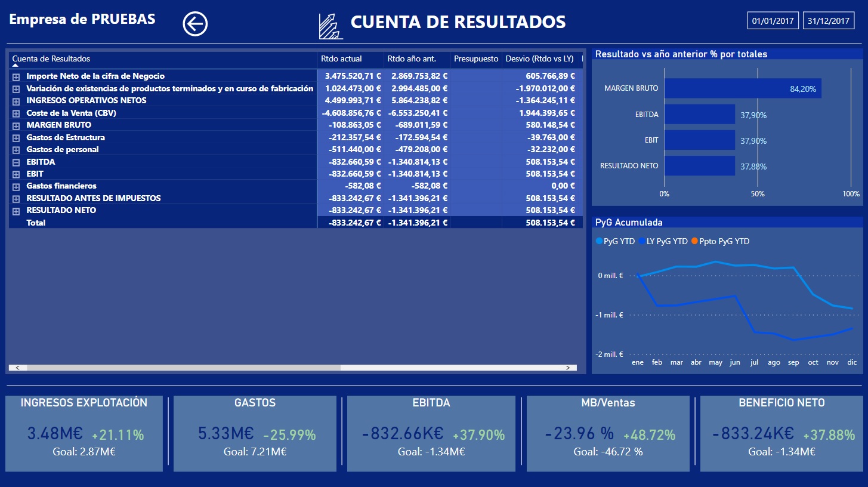Select the 31/12/2017 end date field
This screenshot has width=868, height=487.
[x=829, y=21]
